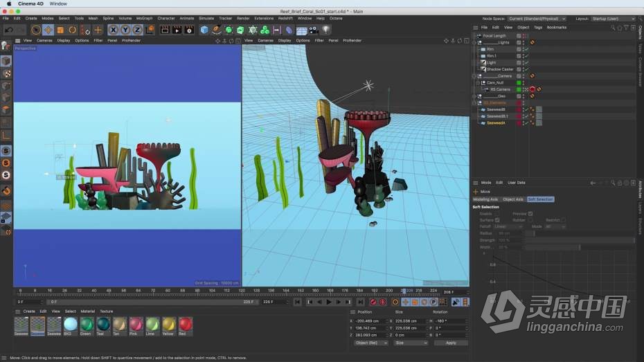The width and height of the screenshot is (644, 362).
Task: Click the User Data menu in Attributes
Action: 517,183
